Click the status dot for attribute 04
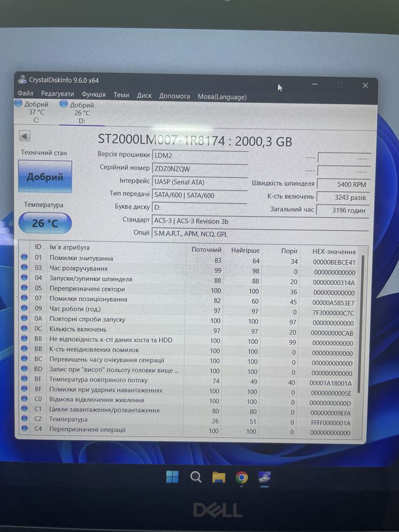The width and height of the screenshot is (399, 532). tap(24, 278)
